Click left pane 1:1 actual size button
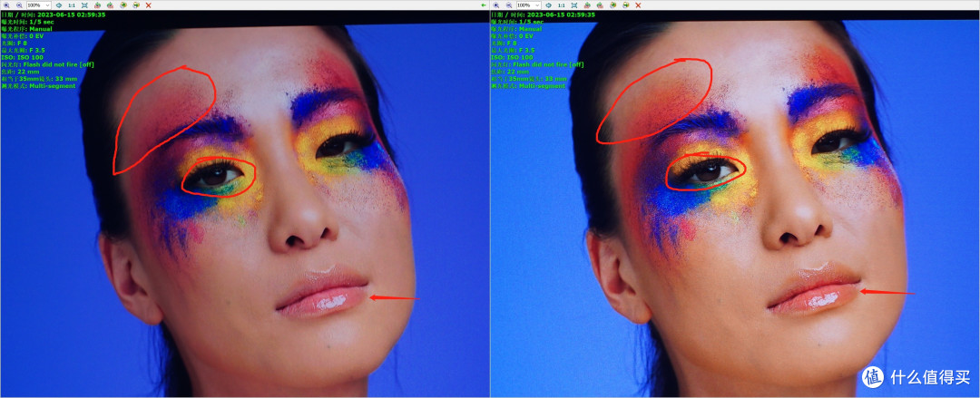980x398 pixels. pos(72,5)
